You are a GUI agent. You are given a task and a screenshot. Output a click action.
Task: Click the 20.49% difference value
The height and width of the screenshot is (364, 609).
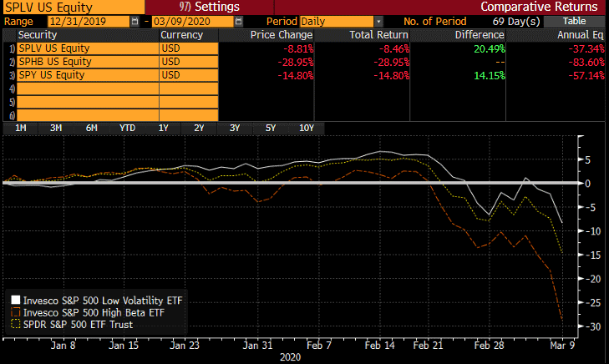pyautogui.click(x=490, y=49)
